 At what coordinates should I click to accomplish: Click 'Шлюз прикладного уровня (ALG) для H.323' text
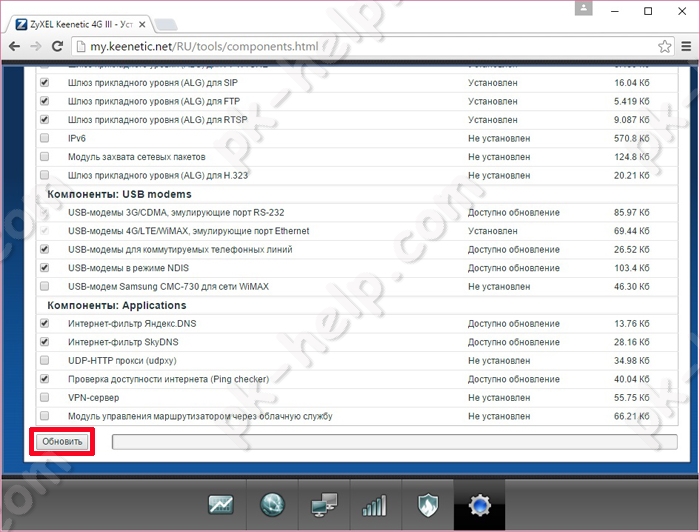(x=158, y=175)
